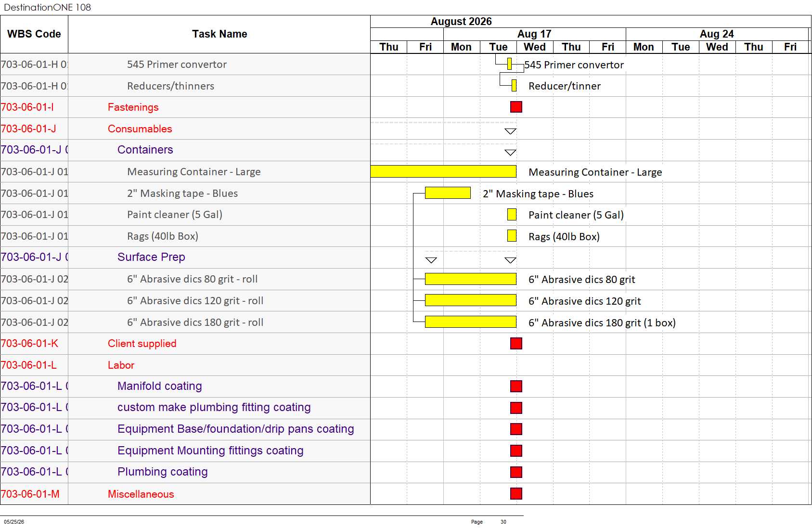Click the Aug 24 week header
The width and height of the screenshot is (812, 528).
coord(717,34)
